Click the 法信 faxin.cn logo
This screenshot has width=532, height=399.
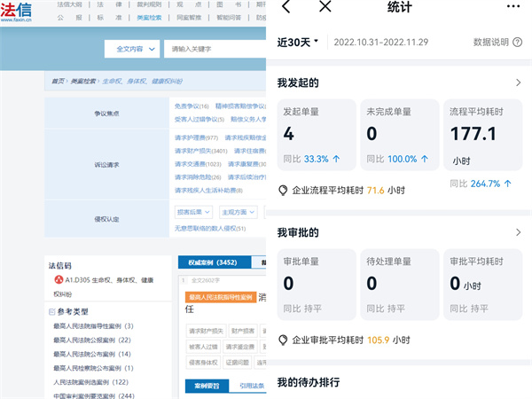point(16,12)
